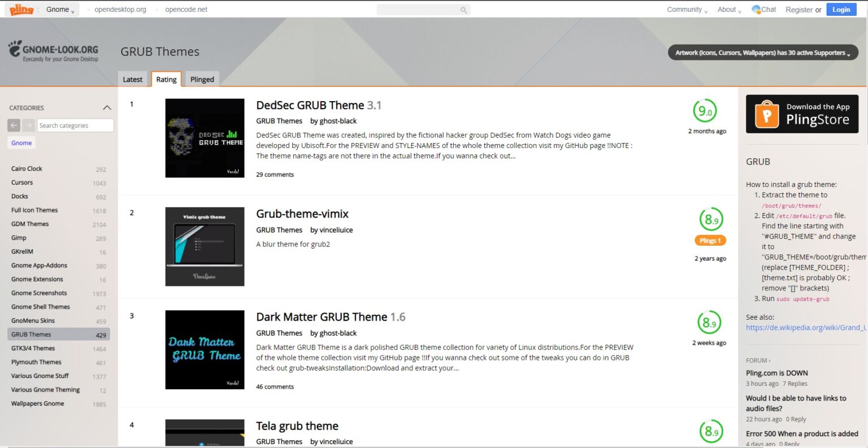The image size is (868, 448).
Task: Open Tela grub theme title link
Action: [297, 426]
